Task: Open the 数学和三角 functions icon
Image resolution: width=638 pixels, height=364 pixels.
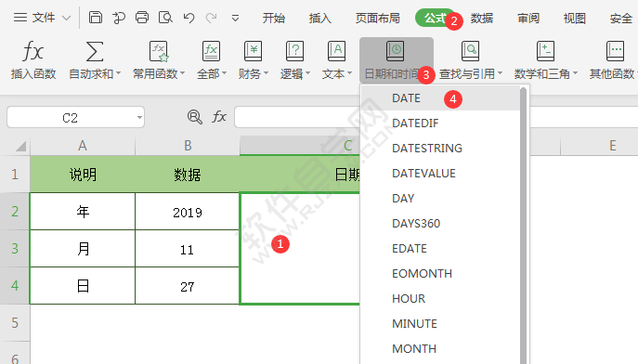Action: click(x=546, y=52)
